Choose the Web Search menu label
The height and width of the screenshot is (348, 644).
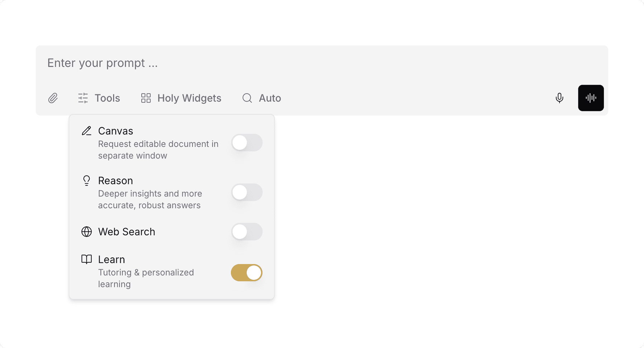coord(127,232)
